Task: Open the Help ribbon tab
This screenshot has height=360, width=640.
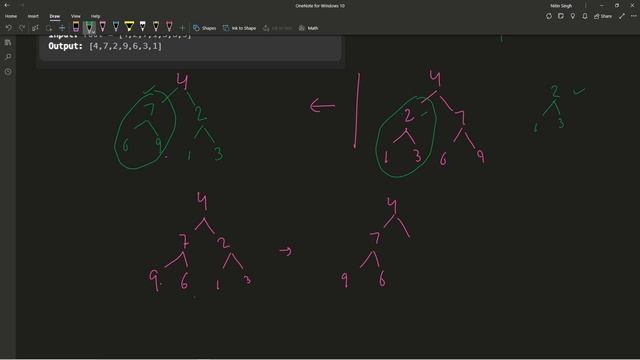Action: point(96,16)
